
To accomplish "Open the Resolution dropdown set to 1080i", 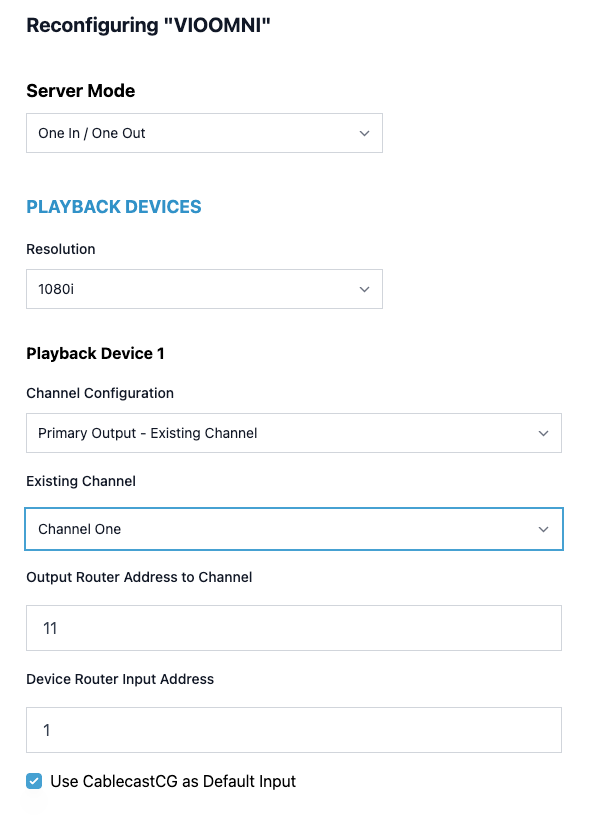I will pyautogui.click(x=204, y=288).
